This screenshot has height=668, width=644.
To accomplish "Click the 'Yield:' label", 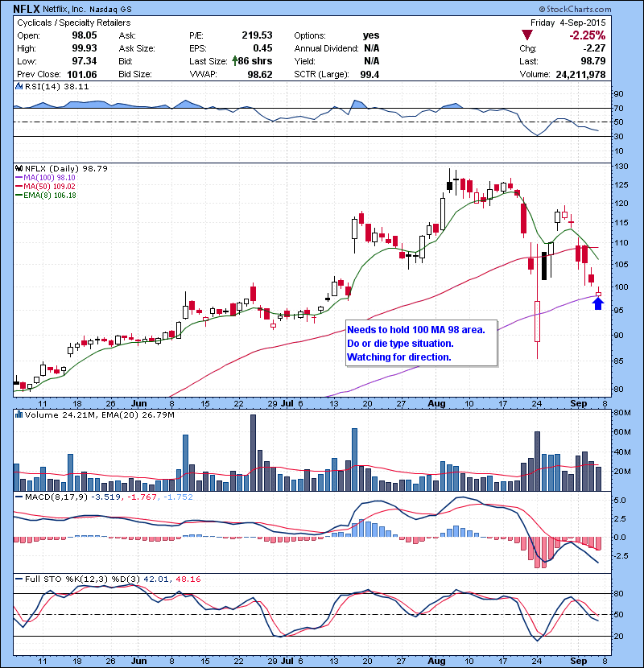I will [304, 61].
